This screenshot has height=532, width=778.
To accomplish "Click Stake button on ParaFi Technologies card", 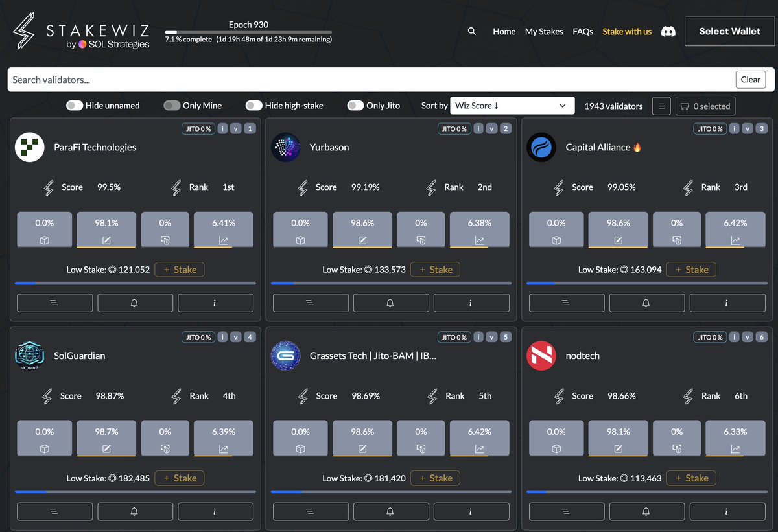I will click(180, 270).
